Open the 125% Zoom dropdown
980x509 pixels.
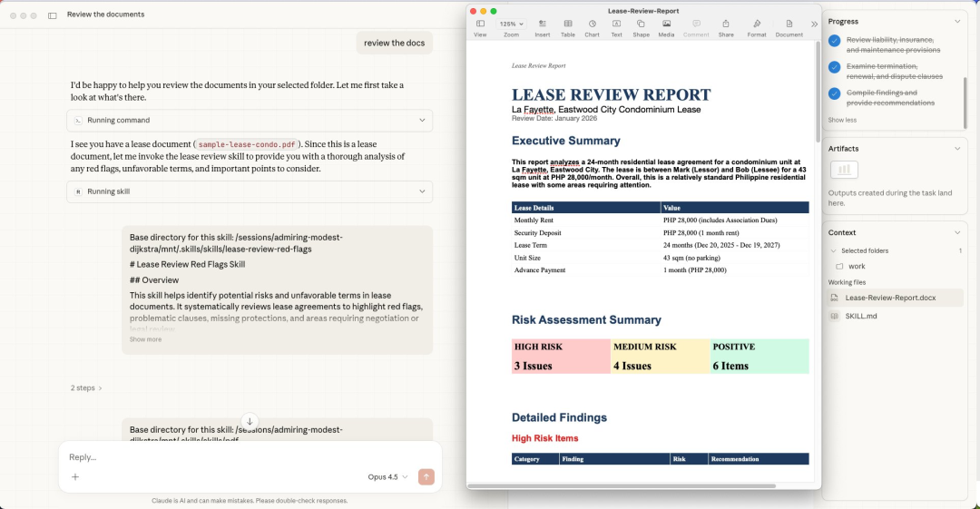pos(511,24)
